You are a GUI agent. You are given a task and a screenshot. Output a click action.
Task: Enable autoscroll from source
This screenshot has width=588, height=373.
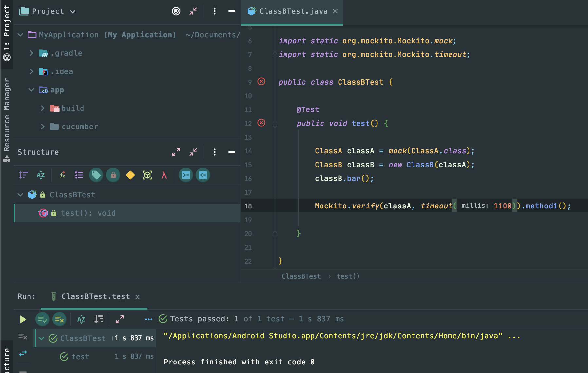click(x=203, y=175)
